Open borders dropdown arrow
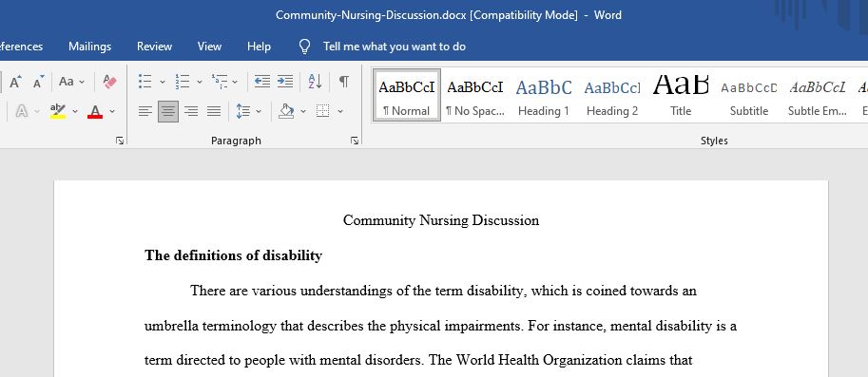The height and width of the screenshot is (377, 868). (340, 112)
